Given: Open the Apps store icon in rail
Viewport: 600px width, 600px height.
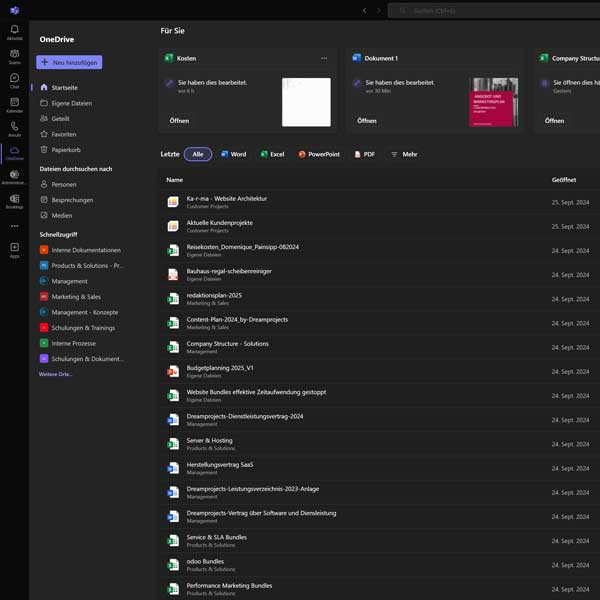Looking at the screenshot, I should [15, 247].
